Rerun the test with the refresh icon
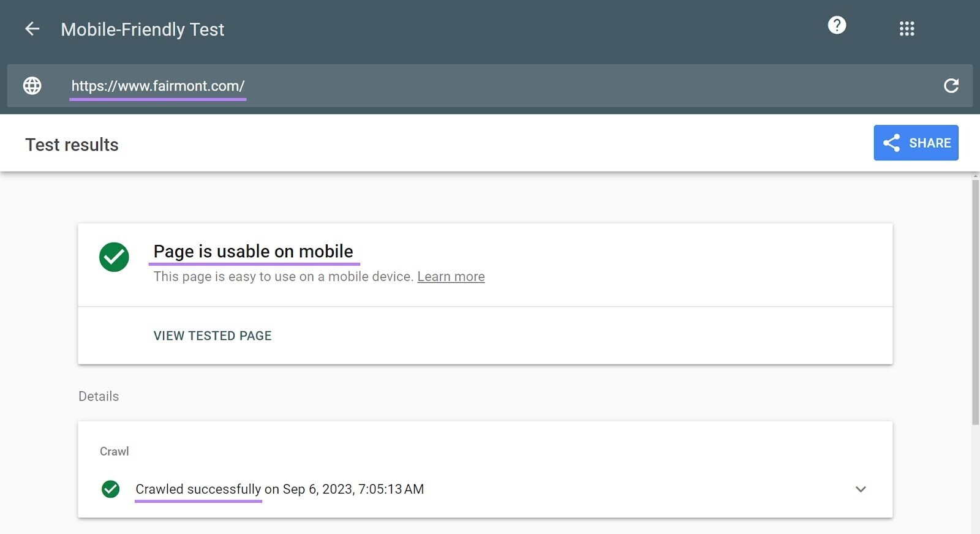The image size is (980, 534). coord(951,86)
